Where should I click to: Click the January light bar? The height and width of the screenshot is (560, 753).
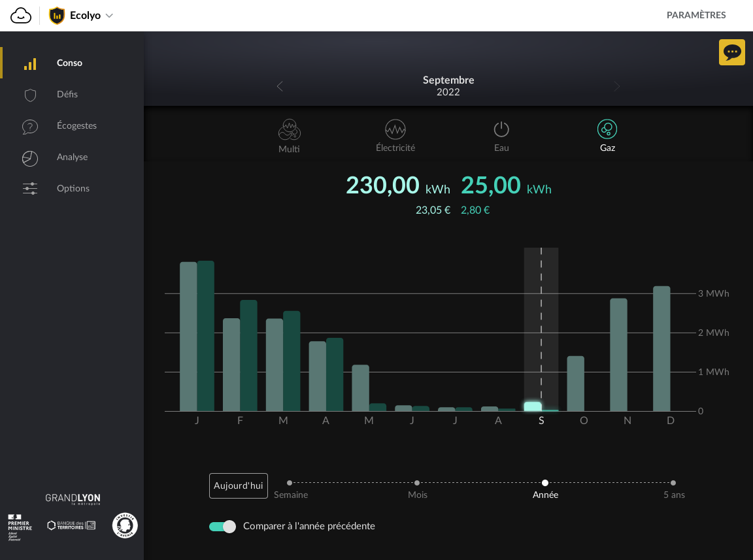[x=188, y=337]
